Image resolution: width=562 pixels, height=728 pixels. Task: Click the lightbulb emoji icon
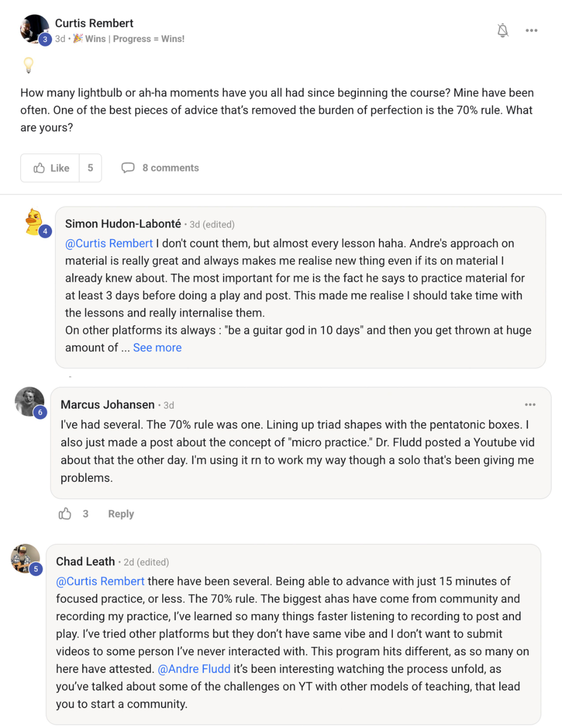(29, 65)
